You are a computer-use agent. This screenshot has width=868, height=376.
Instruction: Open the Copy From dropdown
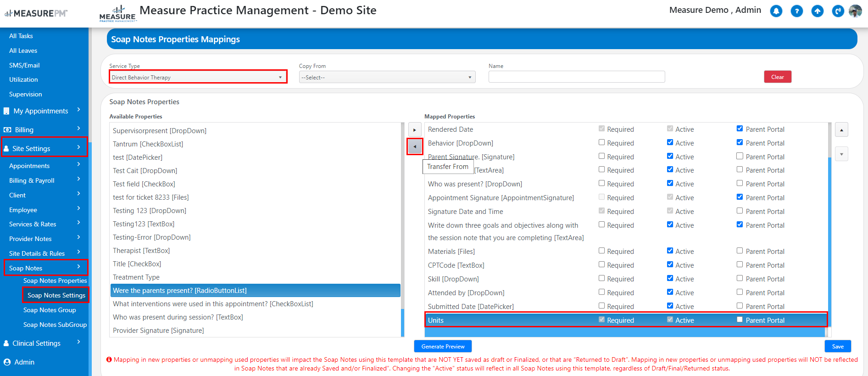[x=387, y=77]
